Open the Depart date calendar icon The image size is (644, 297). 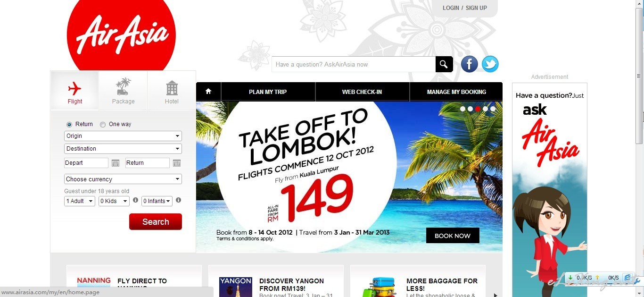click(x=116, y=163)
